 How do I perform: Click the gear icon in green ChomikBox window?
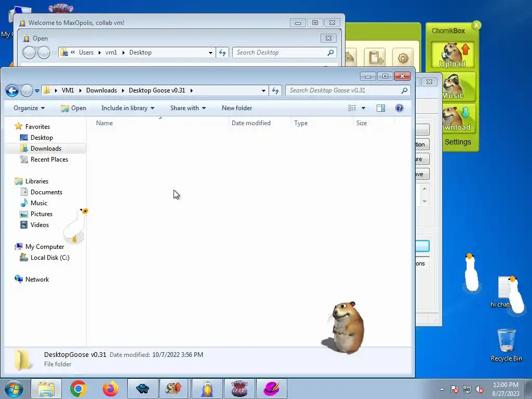(x=403, y=58)
